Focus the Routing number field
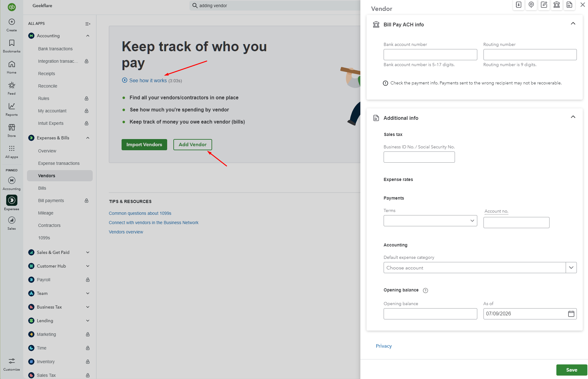Screen dimensions: 588x379 pyautogui.click(x=530, y=55)
